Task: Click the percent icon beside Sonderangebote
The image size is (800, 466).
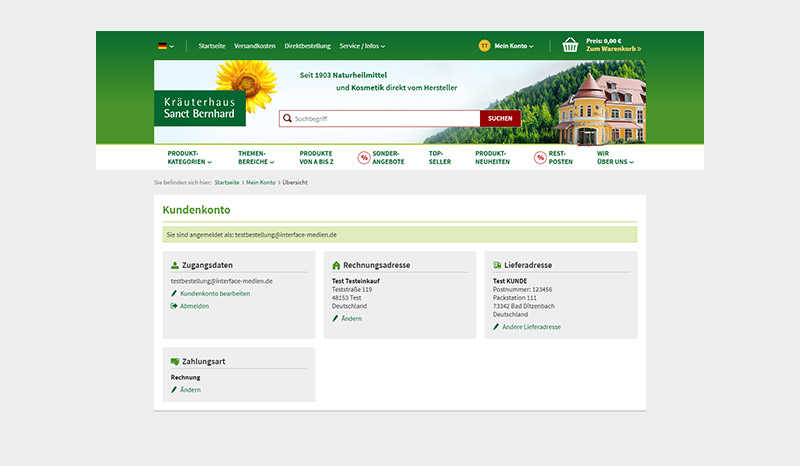Action: [x=364, y=157]
